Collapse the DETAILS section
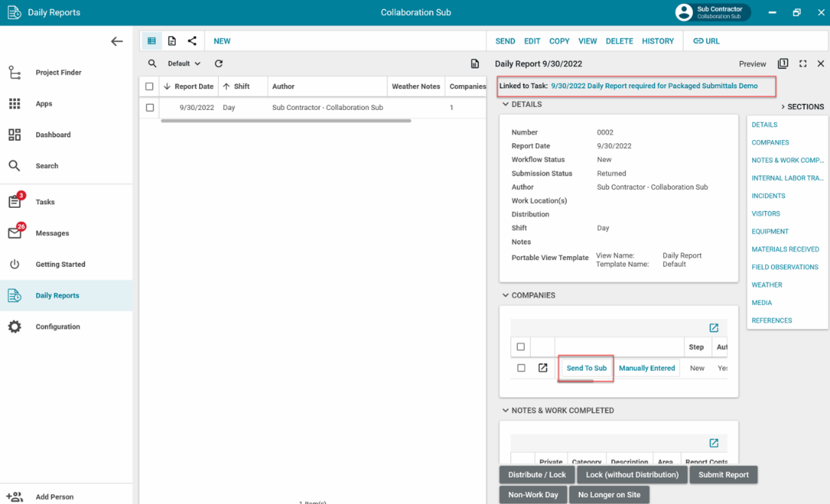This screenshot has height=504, width=830. click(506, 105)
